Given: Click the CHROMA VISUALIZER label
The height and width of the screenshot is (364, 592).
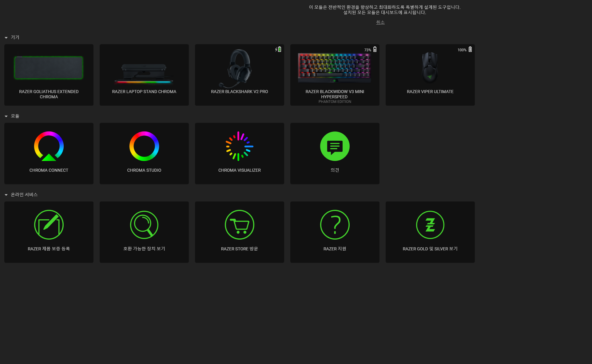Looking at the screenshot, I should coord(240,170).
